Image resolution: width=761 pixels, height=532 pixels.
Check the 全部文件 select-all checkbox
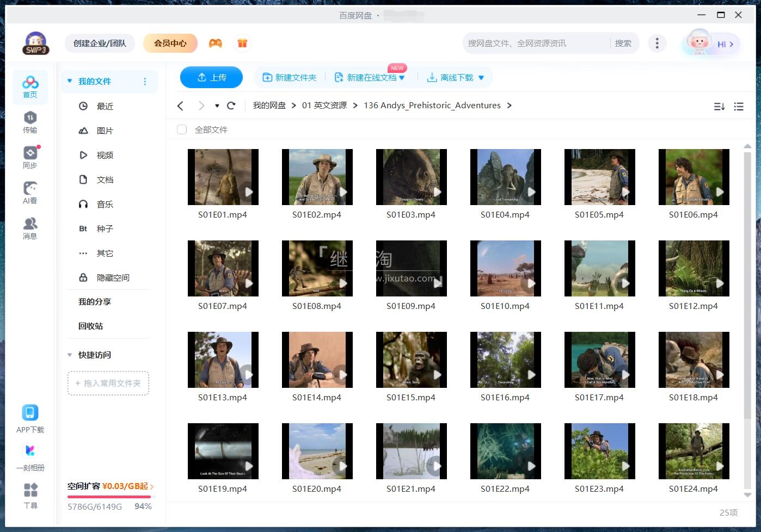[181, 129]
